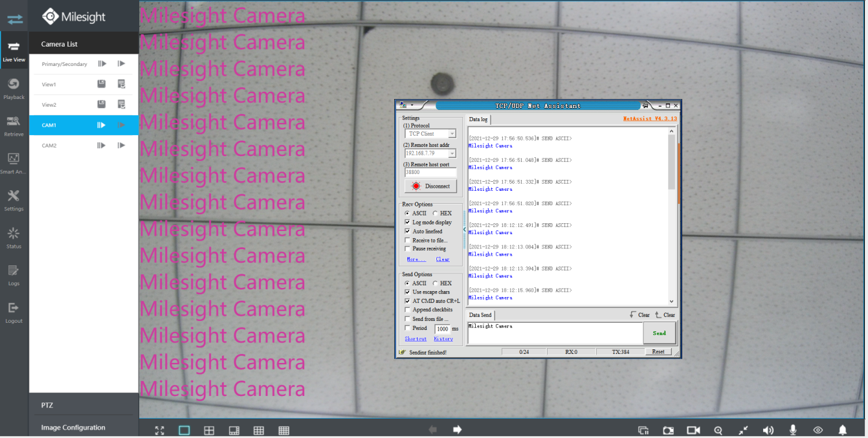Open the History link in Send Options
Image resolution: width=868 pixels, height=438 pixels.
coord(443,338)
